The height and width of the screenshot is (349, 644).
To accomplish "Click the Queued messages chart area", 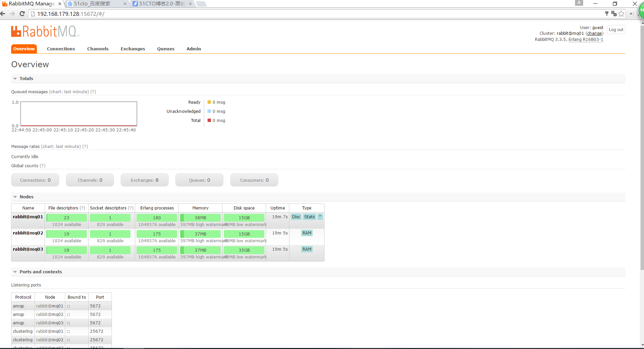I will [79, 114].
